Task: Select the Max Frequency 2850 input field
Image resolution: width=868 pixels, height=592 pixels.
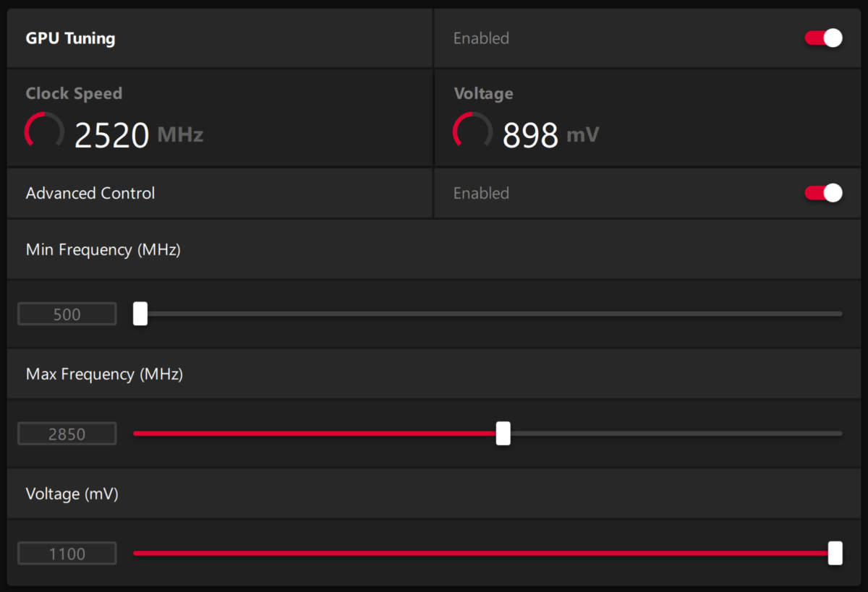Action: tap(67, 434)
